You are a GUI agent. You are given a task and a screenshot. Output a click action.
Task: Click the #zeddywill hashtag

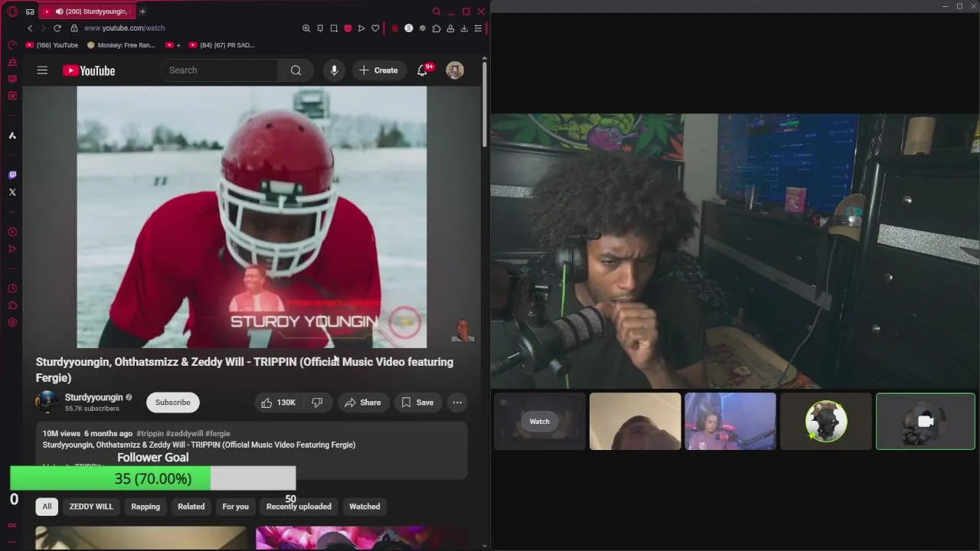(185, 433)
